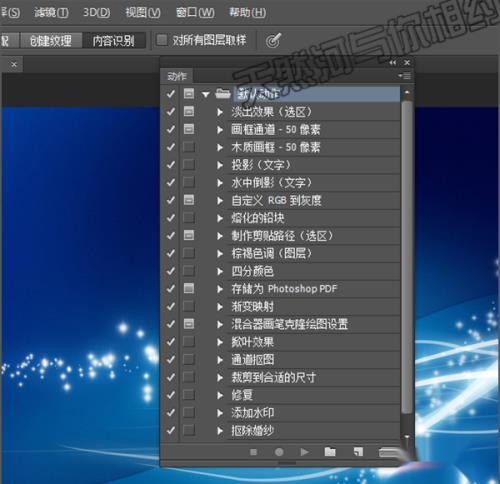Select the 创建纹理 option button
Viewport: 500px width, 484px height.
point(51,41)
